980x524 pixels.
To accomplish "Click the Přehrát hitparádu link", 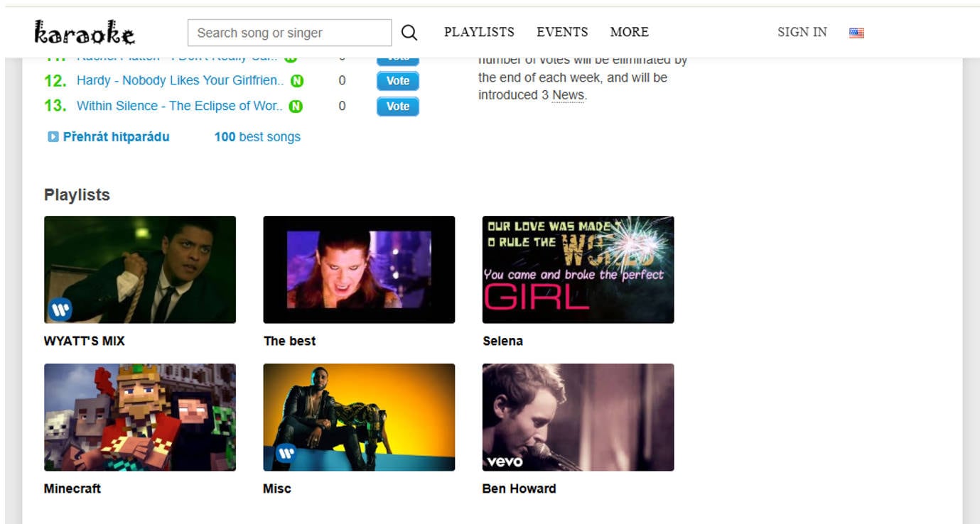I will click(x=116, y=137).
